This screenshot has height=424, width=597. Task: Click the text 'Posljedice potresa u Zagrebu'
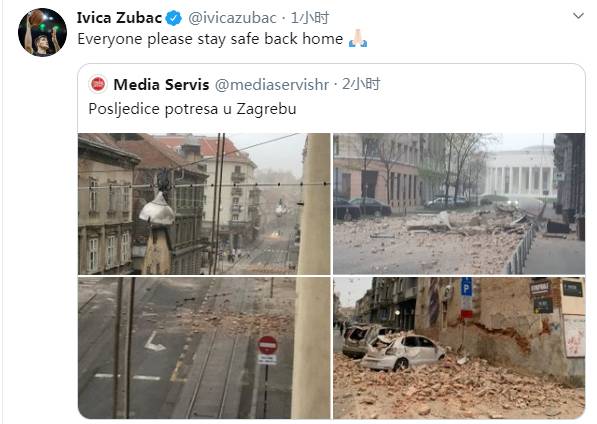point(192,109)
